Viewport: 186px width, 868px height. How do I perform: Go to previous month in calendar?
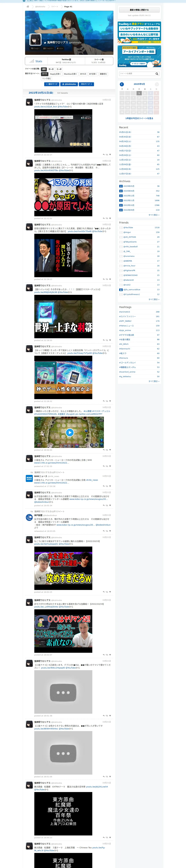[122, 84]
